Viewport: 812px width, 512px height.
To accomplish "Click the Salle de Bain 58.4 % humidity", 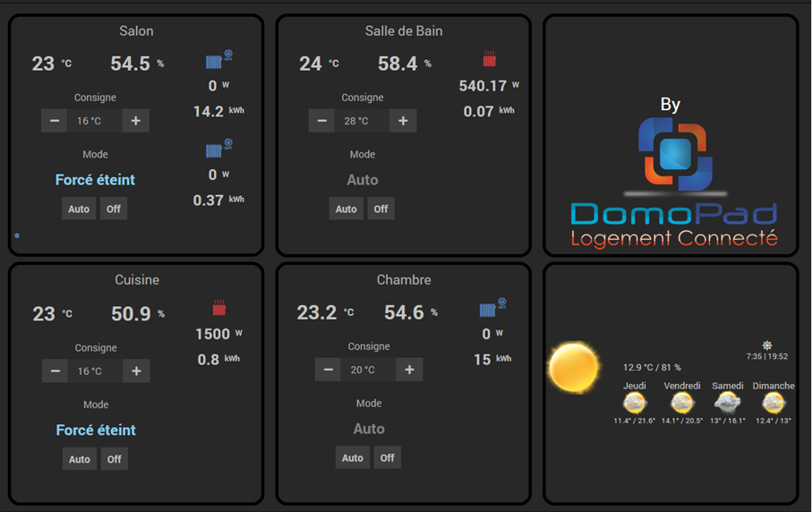I will 405,64.
